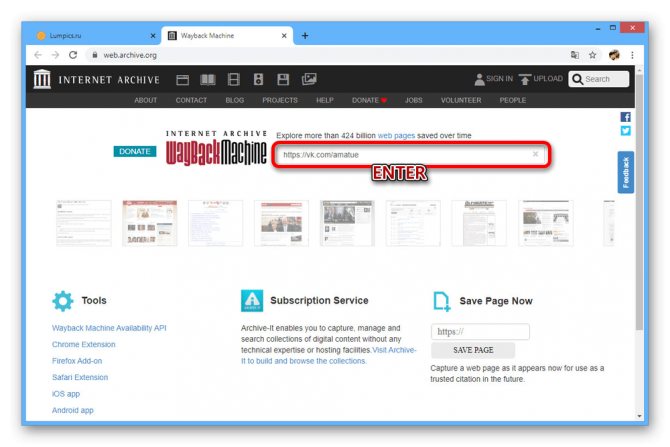
Task: Bookmark this page with star icon
Action: click(x=592, y=55)
